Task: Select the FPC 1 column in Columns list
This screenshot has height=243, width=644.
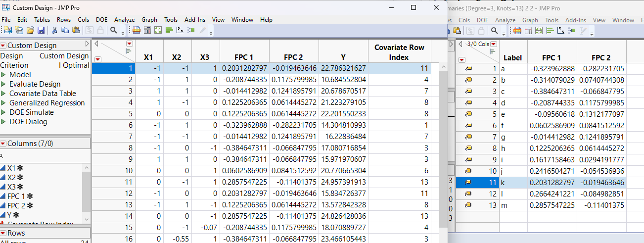Action: 17,196
